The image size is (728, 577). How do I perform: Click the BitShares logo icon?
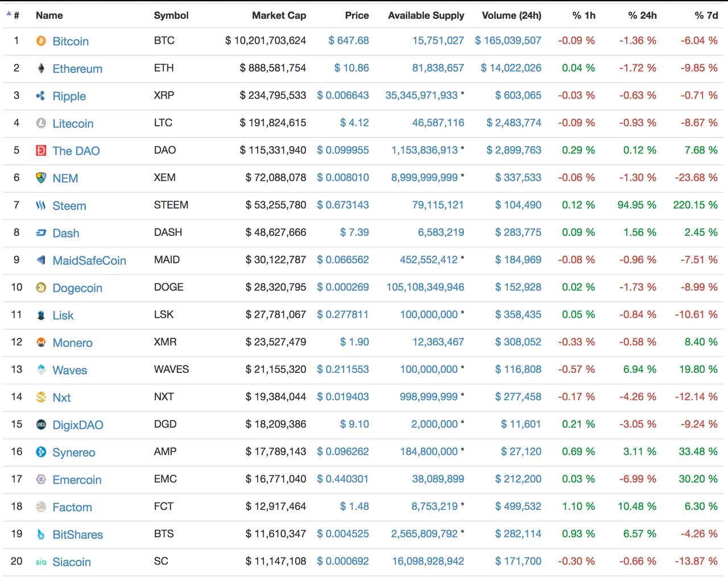point(41,534)
